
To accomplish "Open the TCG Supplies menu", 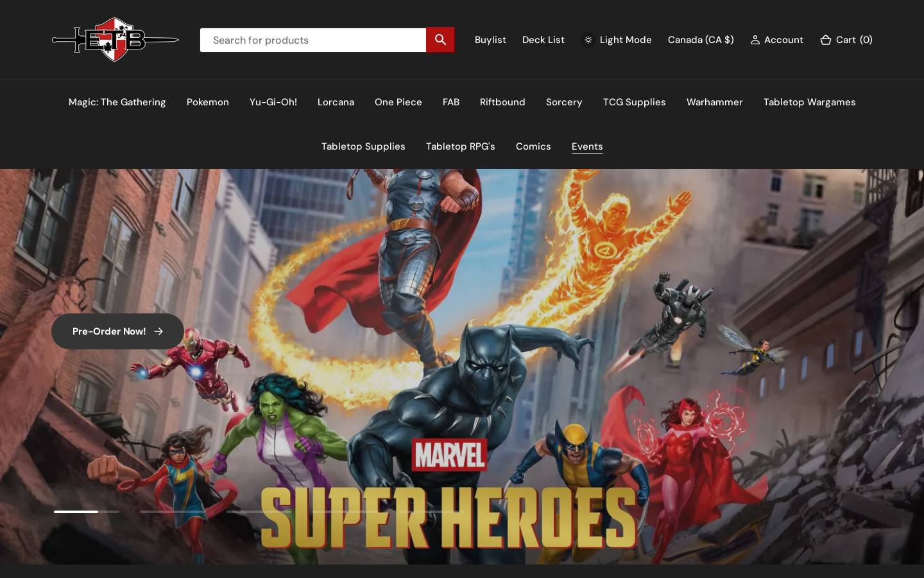I will pos(635,102).
